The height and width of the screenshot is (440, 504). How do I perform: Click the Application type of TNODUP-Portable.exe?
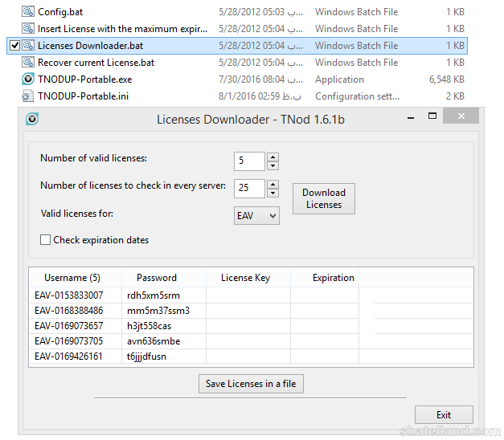339,79
